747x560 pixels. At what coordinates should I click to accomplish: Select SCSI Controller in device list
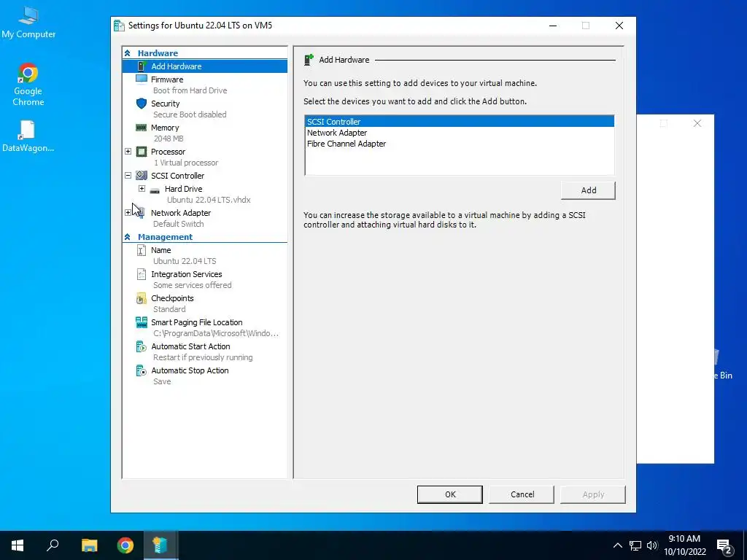point(460,122)
